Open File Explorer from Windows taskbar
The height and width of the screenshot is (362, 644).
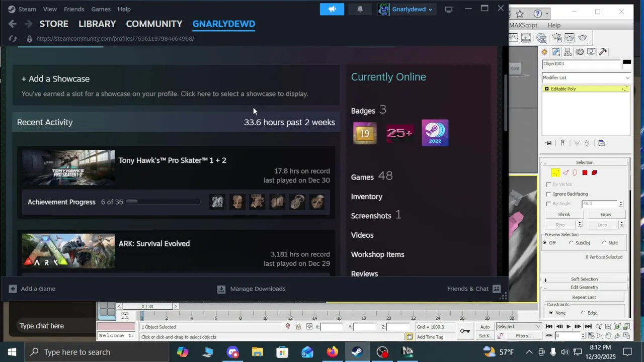click(257, 352)
